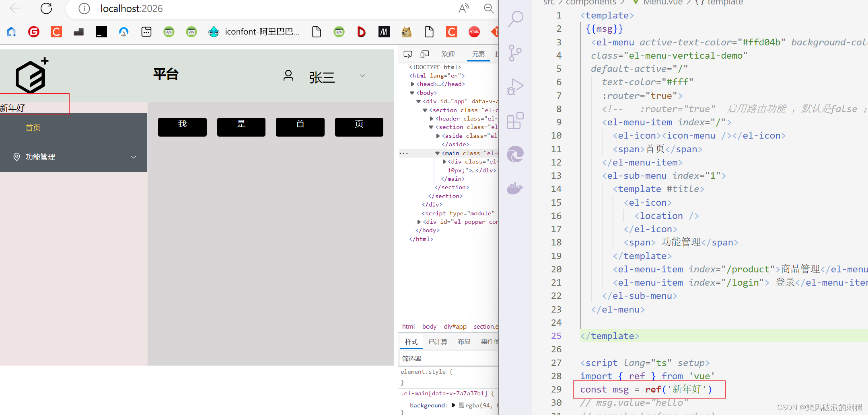Viewport: 868px width, 415px height.
Task: Click the black 页 button
Action: [x=359, y=127]
